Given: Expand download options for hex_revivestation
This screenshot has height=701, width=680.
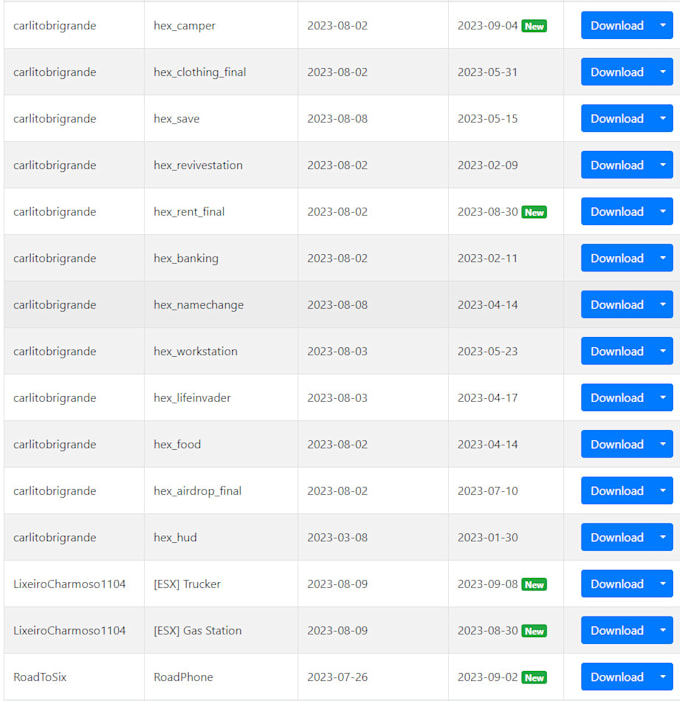Looking at the screenshot, I should tap(663, 165).
